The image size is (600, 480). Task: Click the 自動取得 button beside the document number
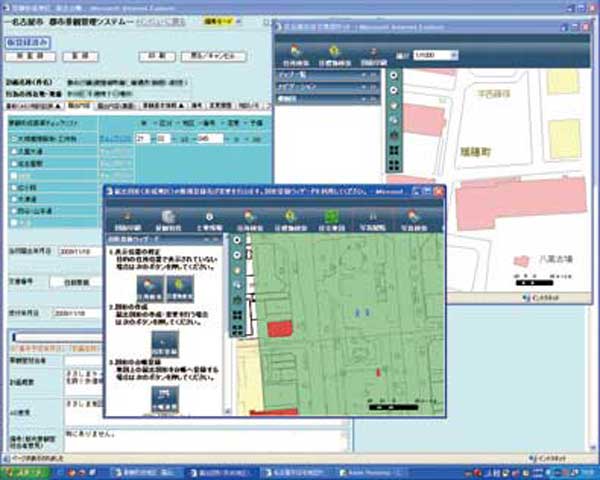(x=77, y=282)
